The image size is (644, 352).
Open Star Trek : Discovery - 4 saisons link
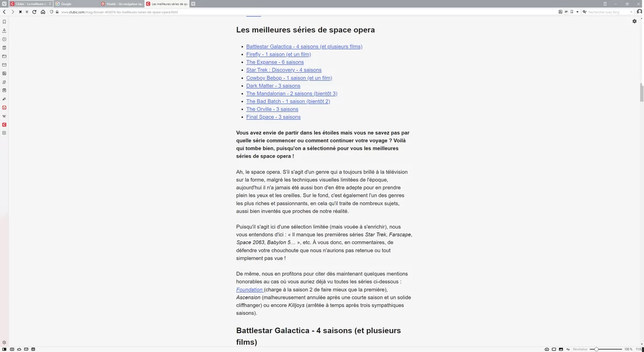pos(284,70)
